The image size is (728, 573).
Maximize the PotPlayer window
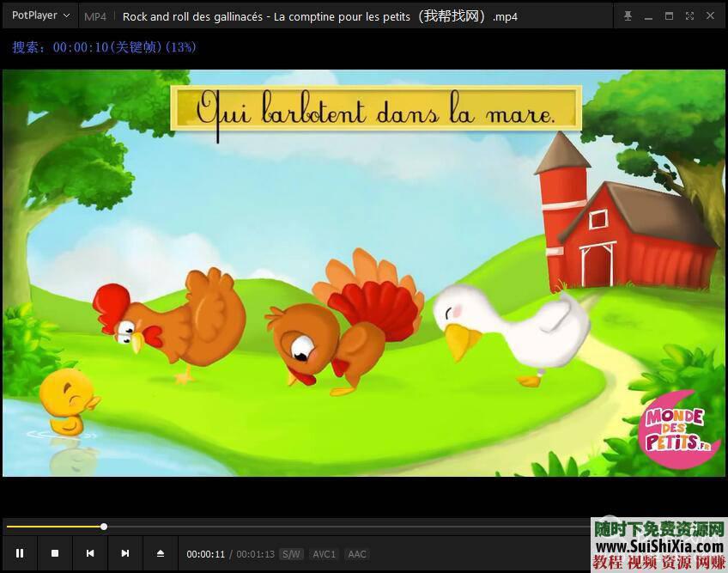[x=669, y=16]
